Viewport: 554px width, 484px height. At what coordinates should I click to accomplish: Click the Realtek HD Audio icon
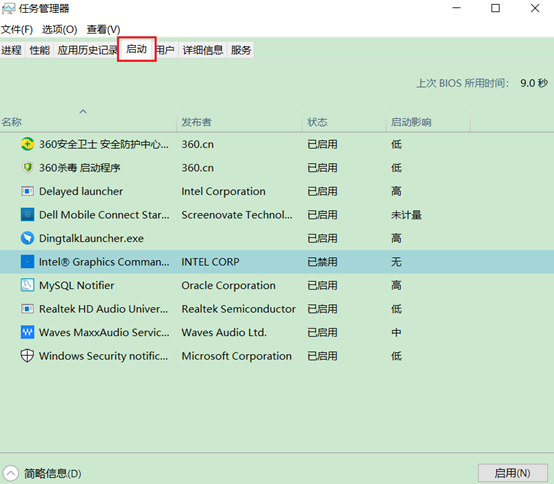(27, 309)
